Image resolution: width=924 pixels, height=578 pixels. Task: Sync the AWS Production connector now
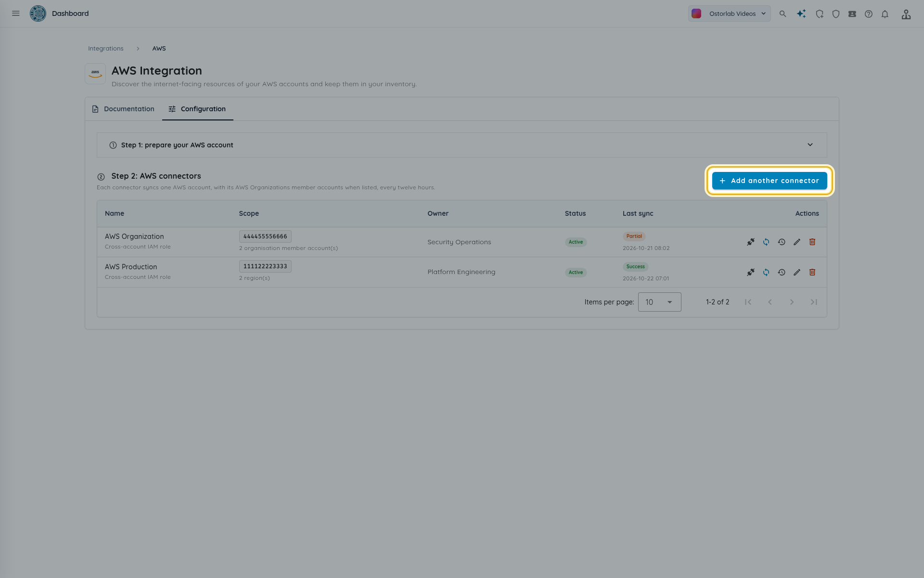tap(766, 272)
